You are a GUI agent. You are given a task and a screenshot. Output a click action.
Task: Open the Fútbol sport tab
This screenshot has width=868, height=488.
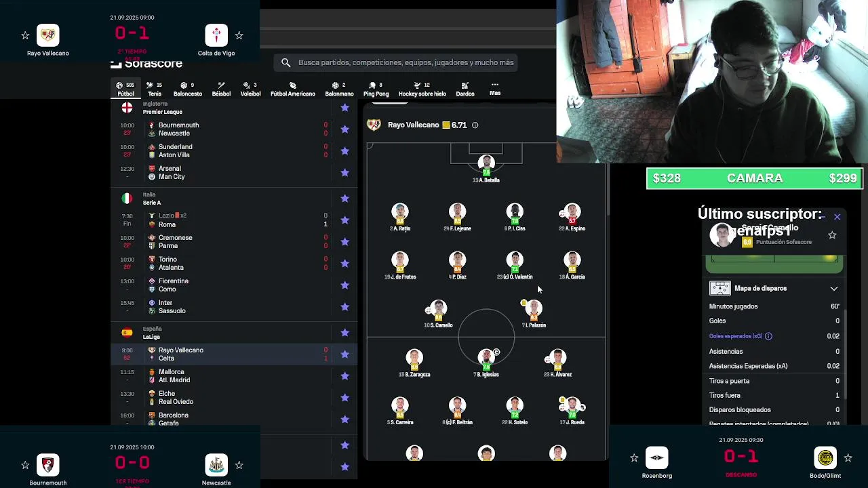point(125,89)
